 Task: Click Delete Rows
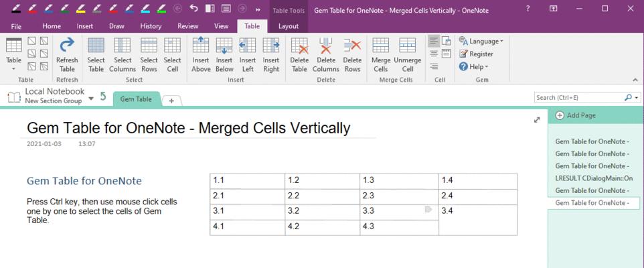click(352, 54)
